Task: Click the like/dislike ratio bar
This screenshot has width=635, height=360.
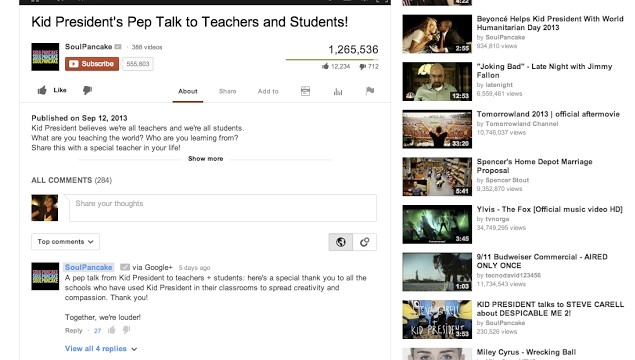Action: coord(332,60)
